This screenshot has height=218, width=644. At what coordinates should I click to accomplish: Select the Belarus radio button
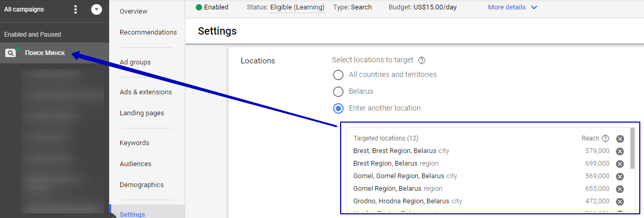(339, 91)
